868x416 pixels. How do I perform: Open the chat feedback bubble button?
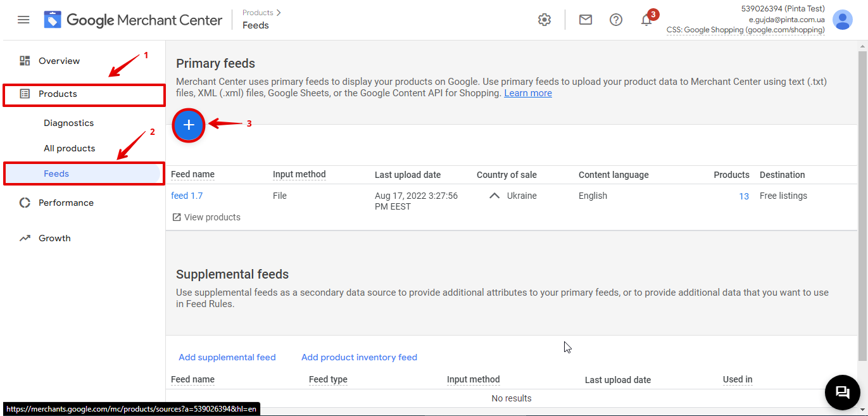point(843,392)
